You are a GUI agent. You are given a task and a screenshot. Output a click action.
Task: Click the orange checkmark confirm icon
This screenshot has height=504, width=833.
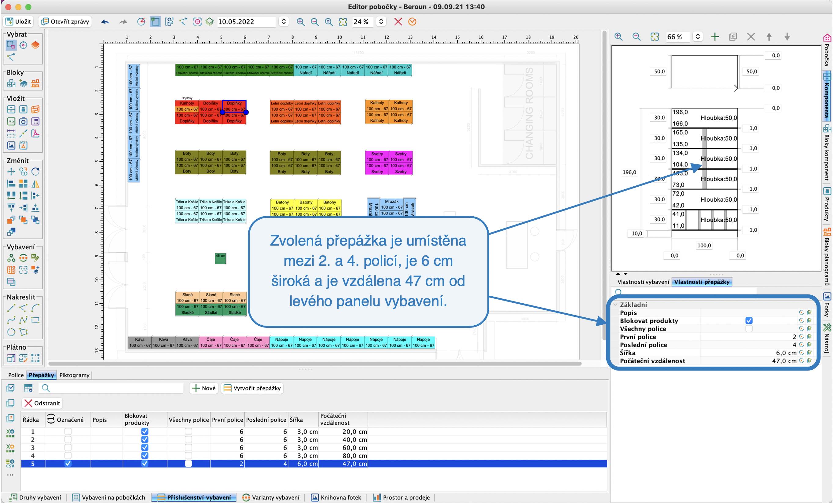click(412, 22)
